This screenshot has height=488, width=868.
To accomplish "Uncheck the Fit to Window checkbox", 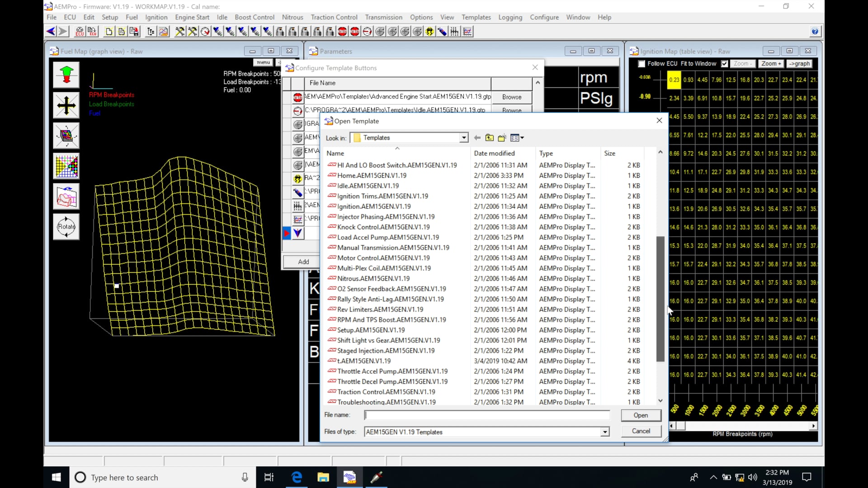I will coord(725,64).
